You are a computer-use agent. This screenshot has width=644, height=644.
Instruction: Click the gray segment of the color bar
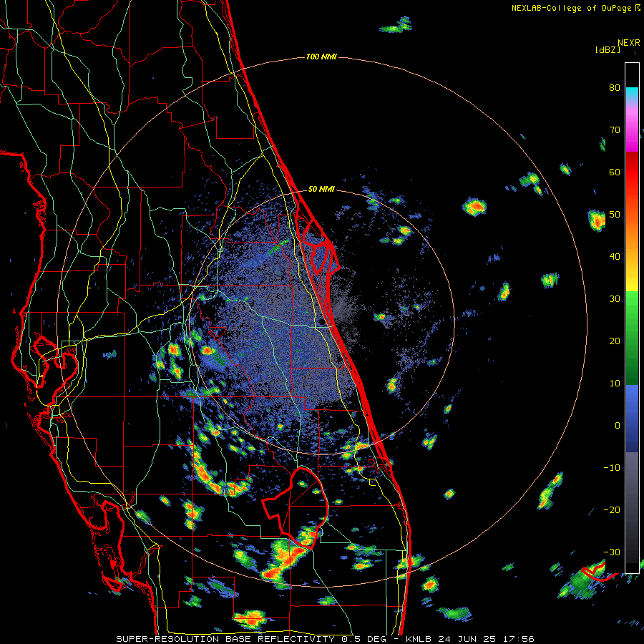coord(632,507)
